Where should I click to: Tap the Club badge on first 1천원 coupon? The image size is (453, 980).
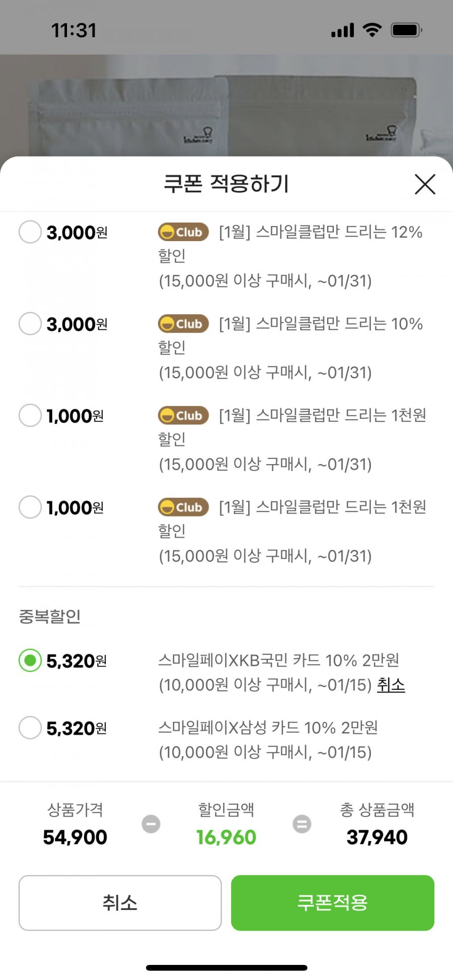point(183,415)
